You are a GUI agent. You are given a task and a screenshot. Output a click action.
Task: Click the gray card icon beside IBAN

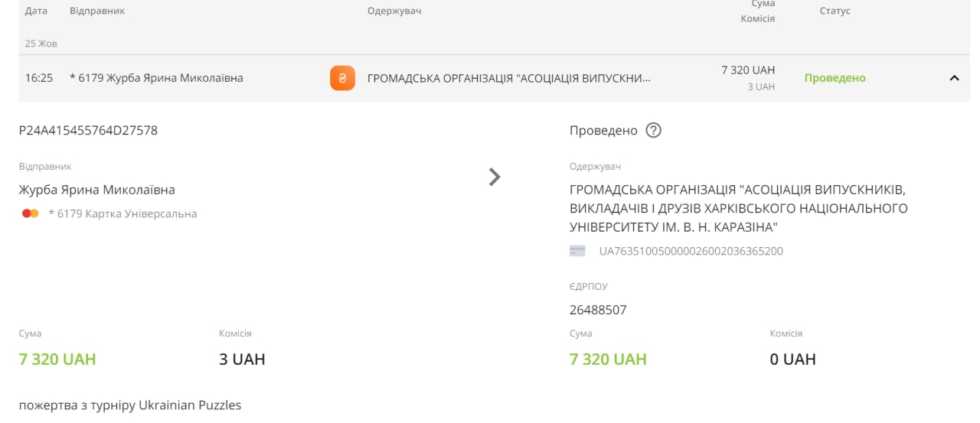577,251
